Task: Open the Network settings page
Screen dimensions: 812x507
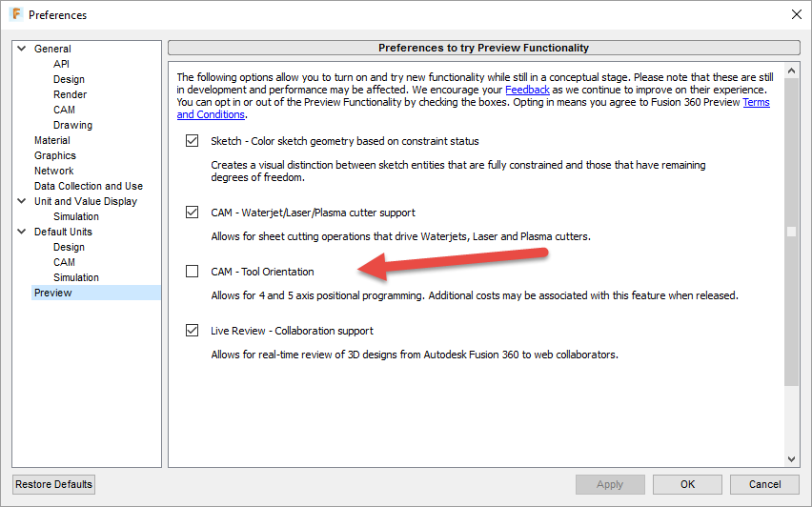Action: 54,171
